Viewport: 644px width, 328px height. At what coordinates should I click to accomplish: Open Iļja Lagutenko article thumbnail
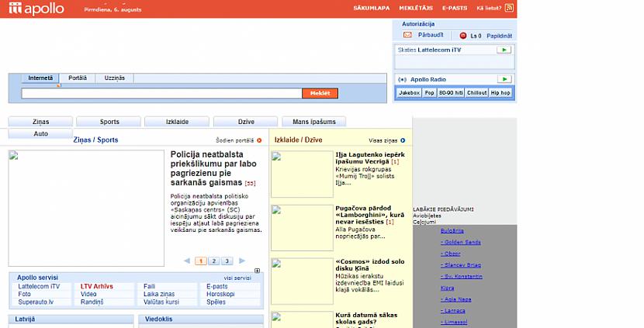[x=303, y=174]
